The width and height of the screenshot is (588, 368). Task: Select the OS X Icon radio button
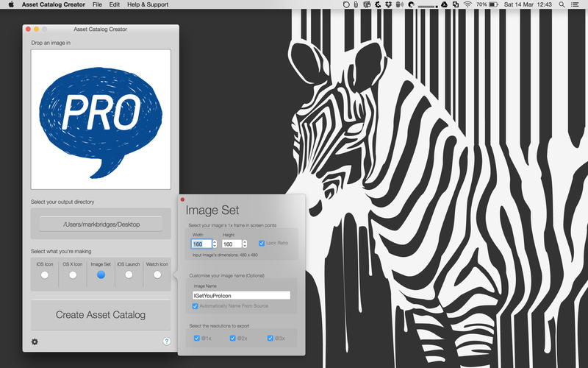73,275
